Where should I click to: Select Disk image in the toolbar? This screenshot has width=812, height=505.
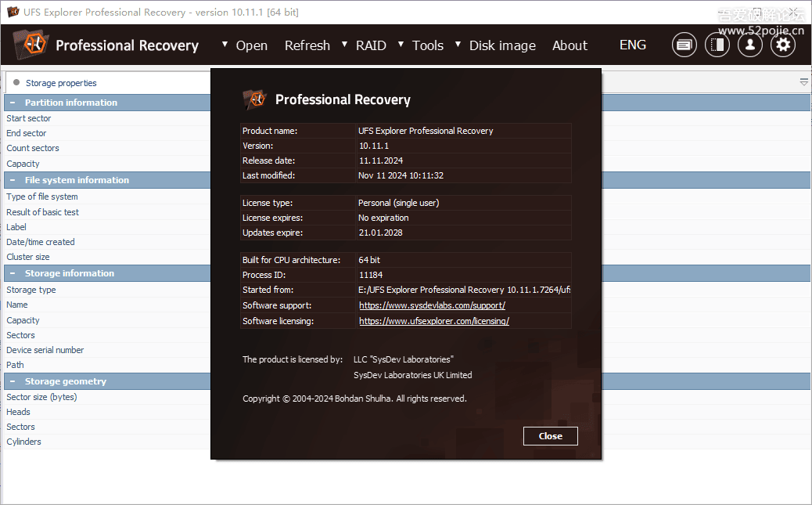[502, 45]
